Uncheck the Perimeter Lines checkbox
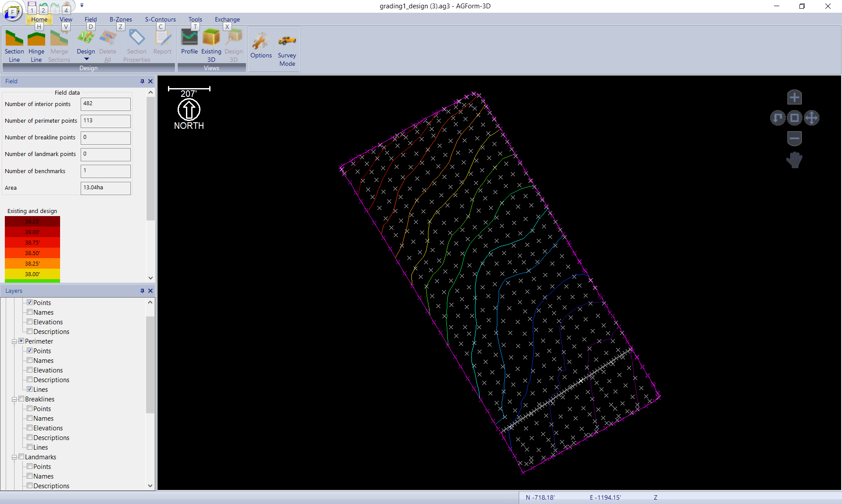The image size is (842, 504). pos(30,389)
